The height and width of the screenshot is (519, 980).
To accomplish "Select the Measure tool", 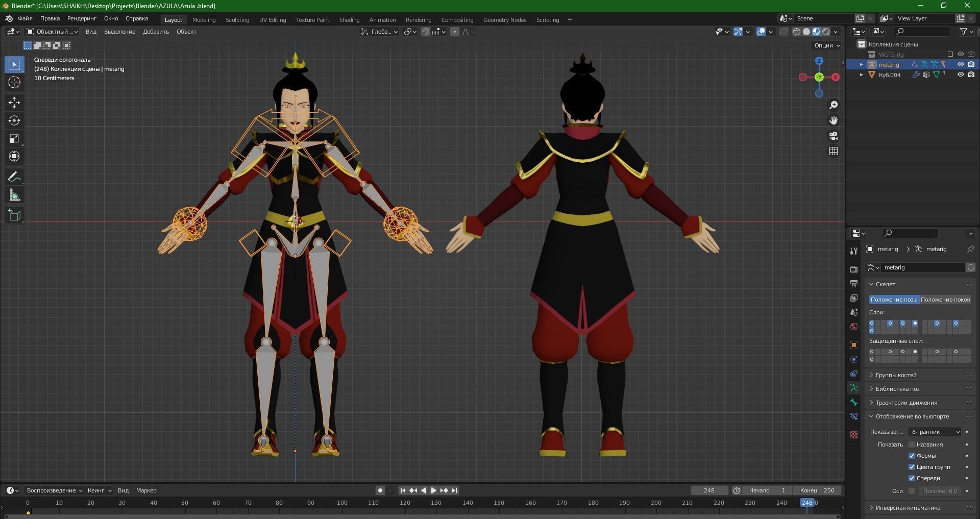I will pyautogui.click(x=14, y=195).
